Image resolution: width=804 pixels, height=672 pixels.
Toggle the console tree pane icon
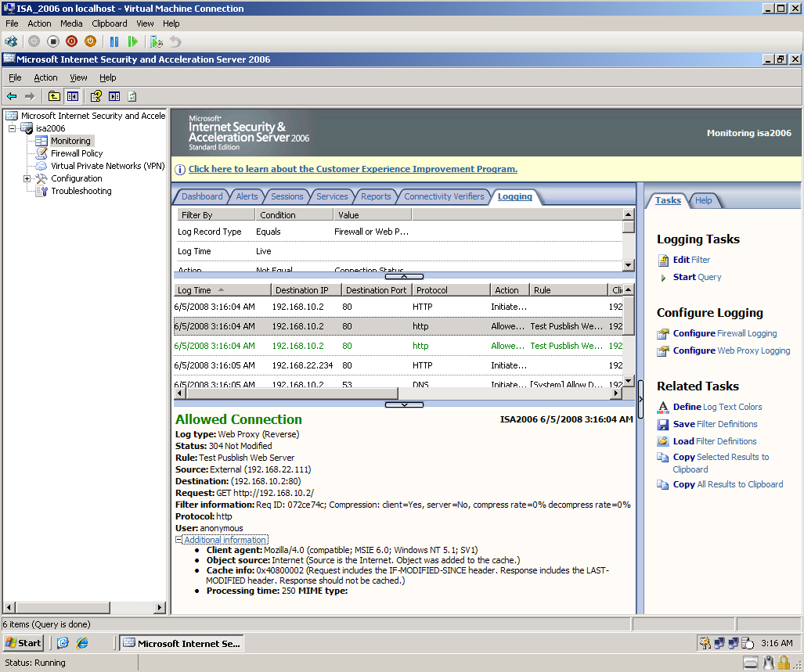point(72,95)
